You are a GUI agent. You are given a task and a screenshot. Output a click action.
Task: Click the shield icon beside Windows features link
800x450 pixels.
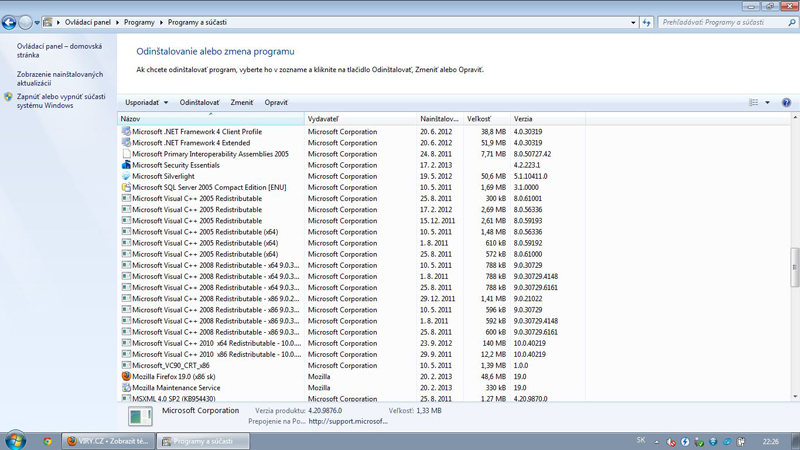pyautogui.click(x=8, y=97)
